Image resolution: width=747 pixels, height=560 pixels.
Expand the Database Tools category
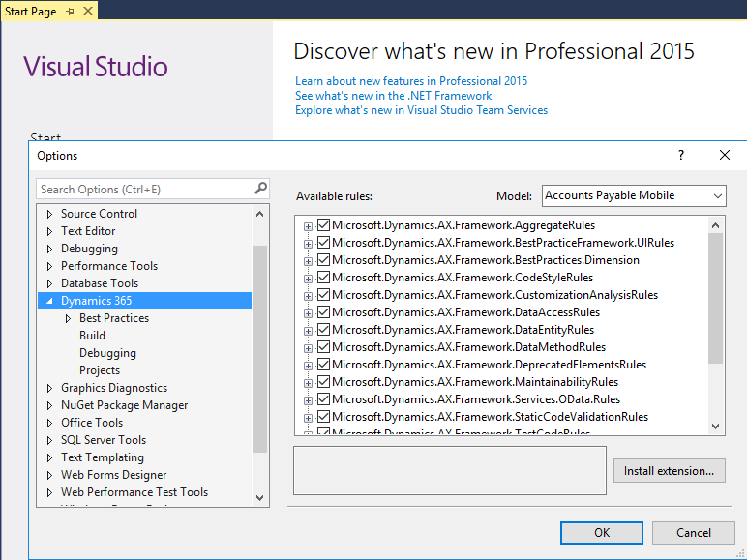click(x=49, y=283)
